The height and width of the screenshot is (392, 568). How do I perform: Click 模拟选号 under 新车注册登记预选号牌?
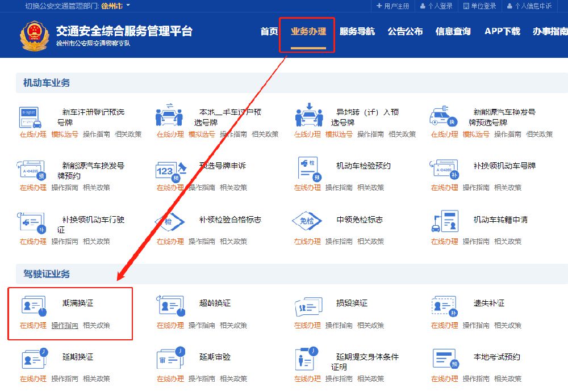point(65,134)
